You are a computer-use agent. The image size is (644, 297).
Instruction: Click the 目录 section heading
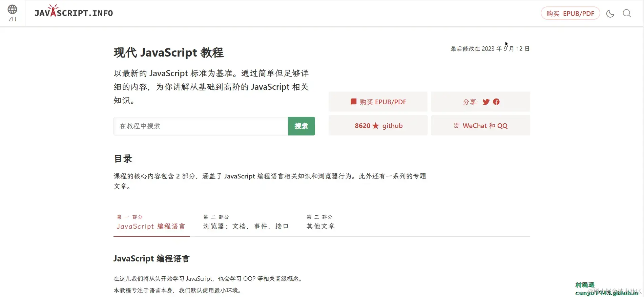pos(123,158)
